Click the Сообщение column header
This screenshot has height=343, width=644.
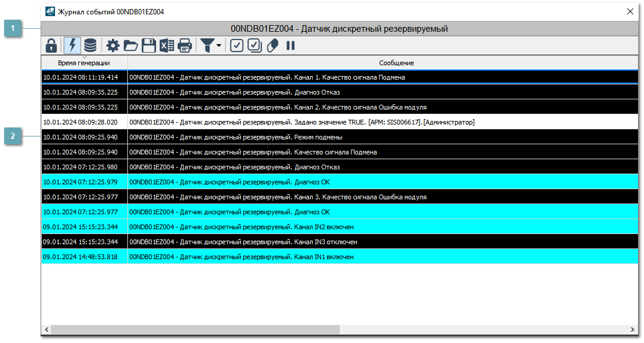point(396,63)
